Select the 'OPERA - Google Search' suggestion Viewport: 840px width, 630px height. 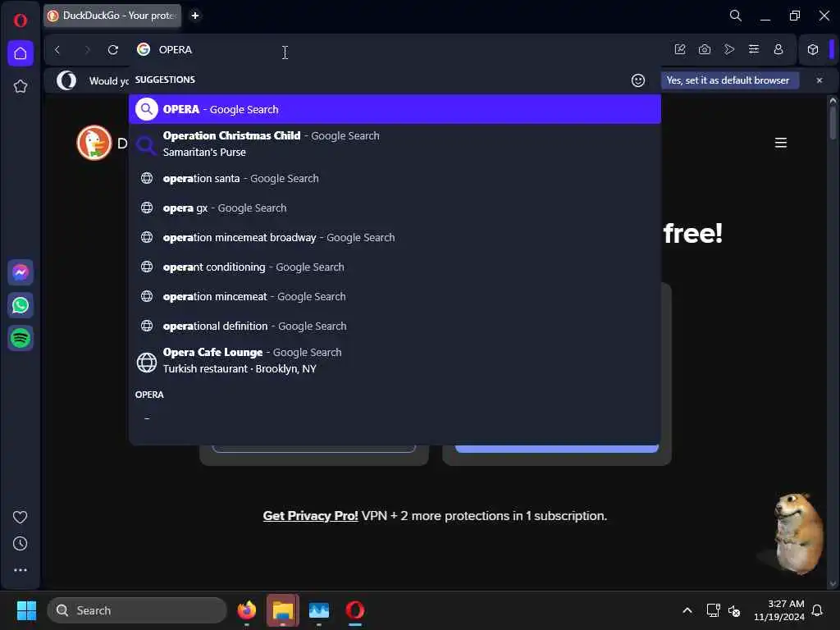pyautogui.click(x=395, y=109)
